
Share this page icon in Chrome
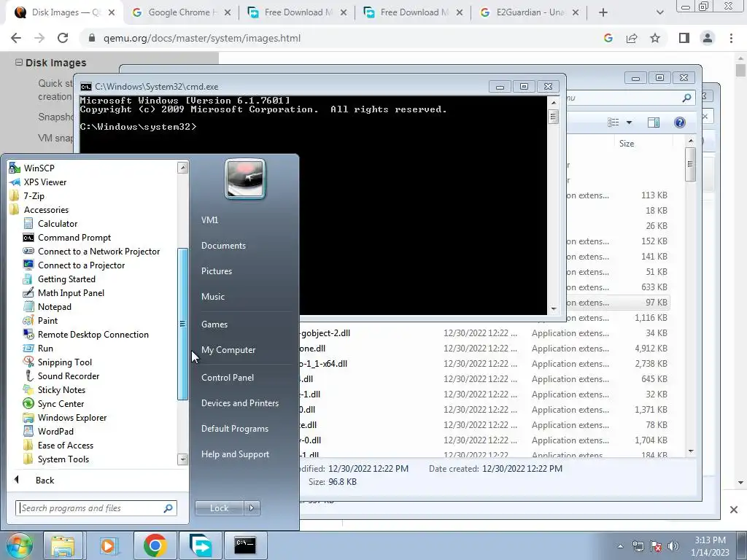click(x=632, y=38)
